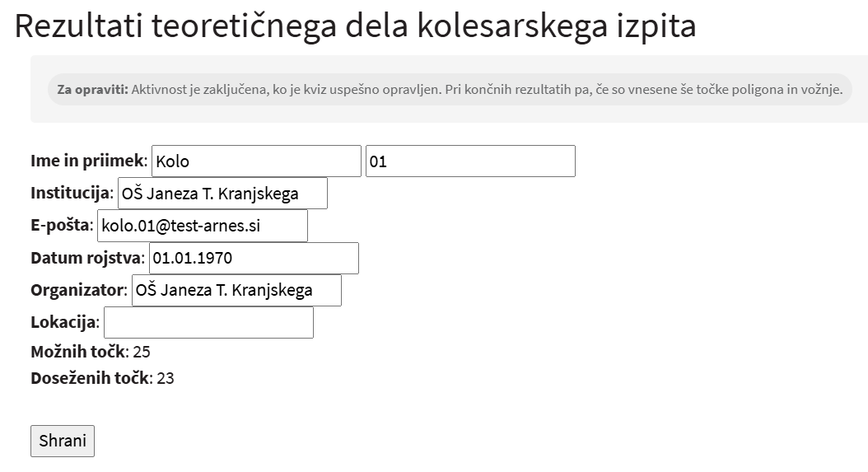The height and width of the screenshot is (472, 868).
Task: Click the first name field containing Kolo
Action: pyautogui.click(x=256, y=161)
